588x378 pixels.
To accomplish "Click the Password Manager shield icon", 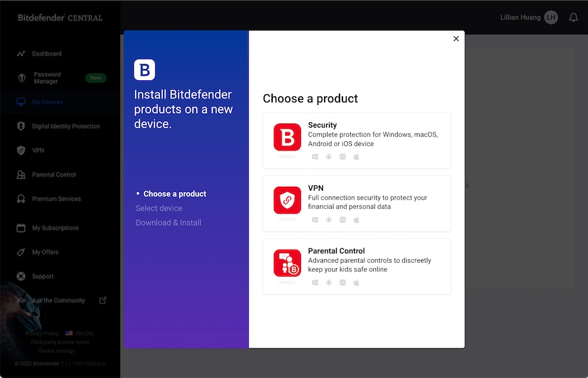I will pyautogui.click(x=22, y=77).
